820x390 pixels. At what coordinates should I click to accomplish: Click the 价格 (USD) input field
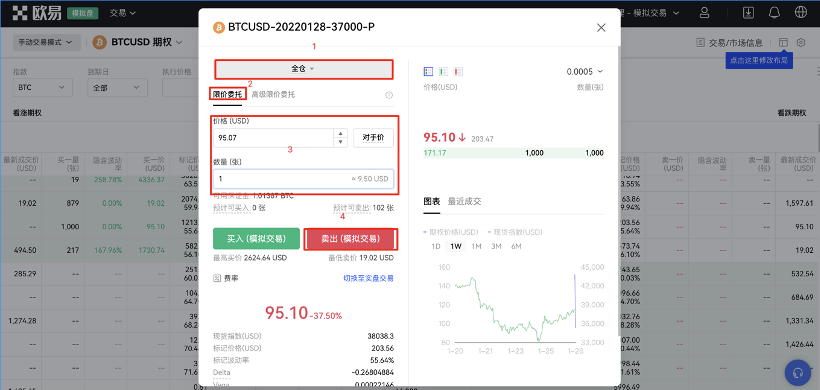click(x=272, y=138)
